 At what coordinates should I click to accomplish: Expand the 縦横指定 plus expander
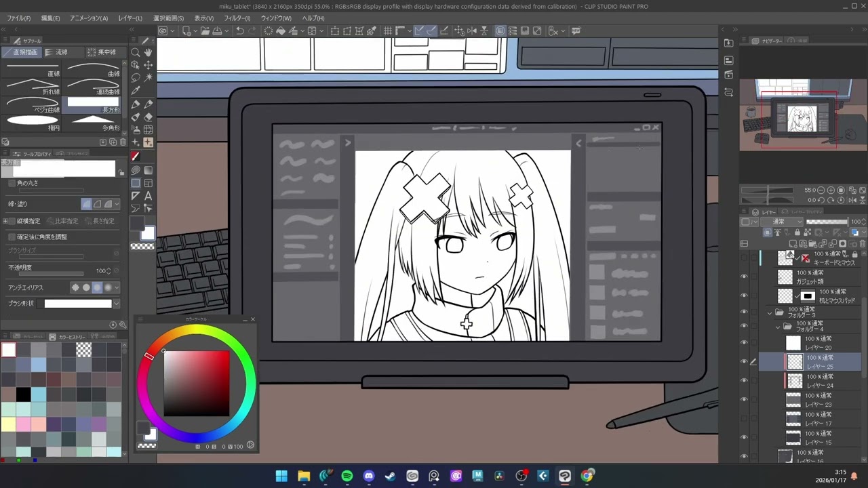tap(5, 221)
